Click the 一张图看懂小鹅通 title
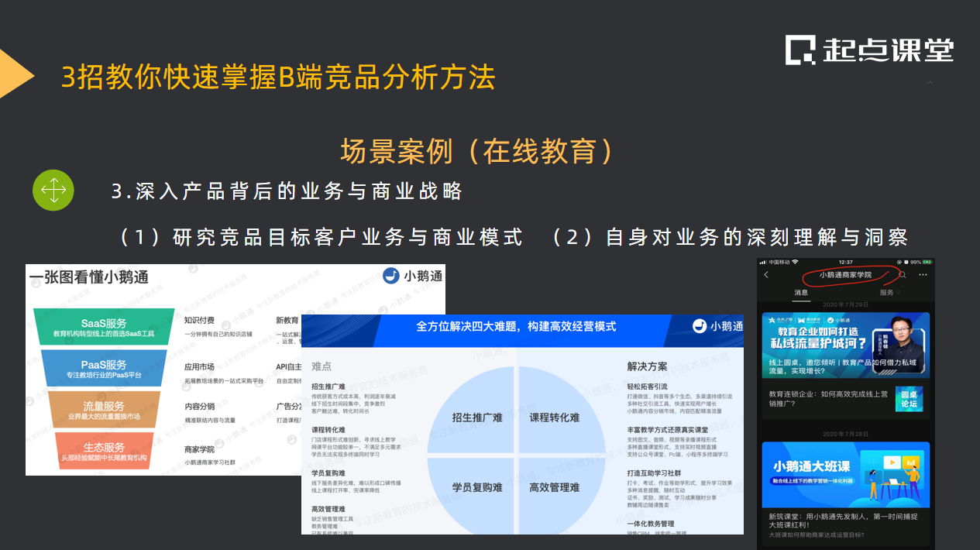980x550 pixels. click(88, 277)
